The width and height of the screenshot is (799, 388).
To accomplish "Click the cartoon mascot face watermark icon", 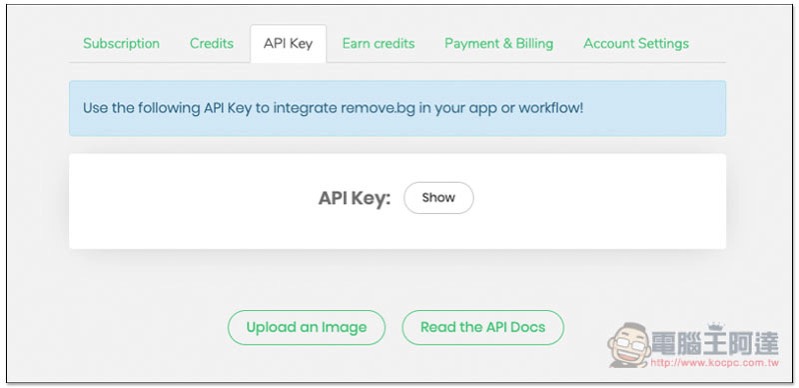I will pos(629,345).
